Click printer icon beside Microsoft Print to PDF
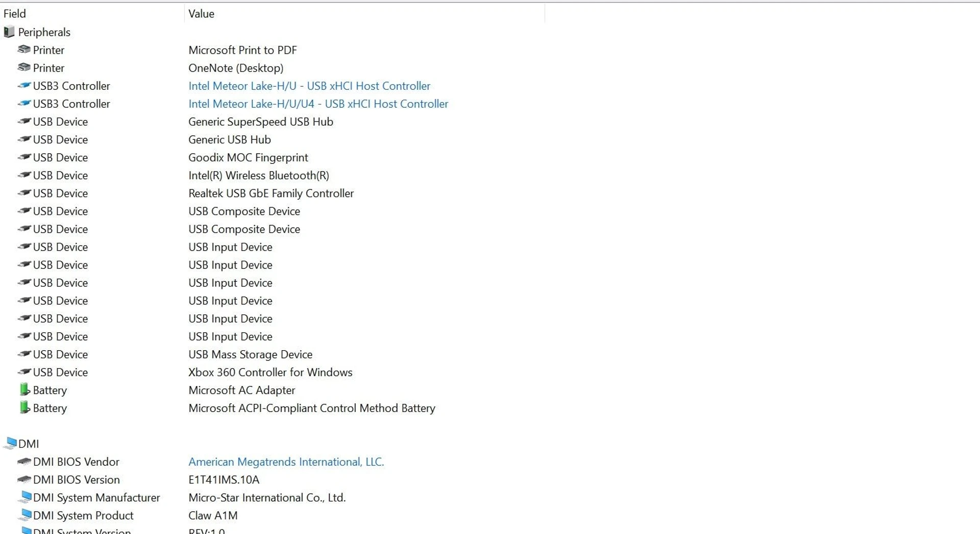Image resolution: width=980 pixels, height=534 pixels. (24, 50)
